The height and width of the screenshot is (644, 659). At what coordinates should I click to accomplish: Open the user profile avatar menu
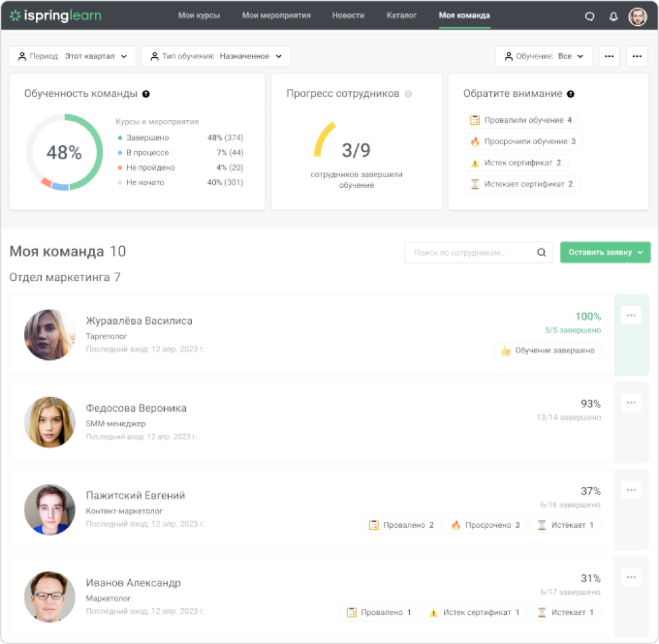point(638,17)
